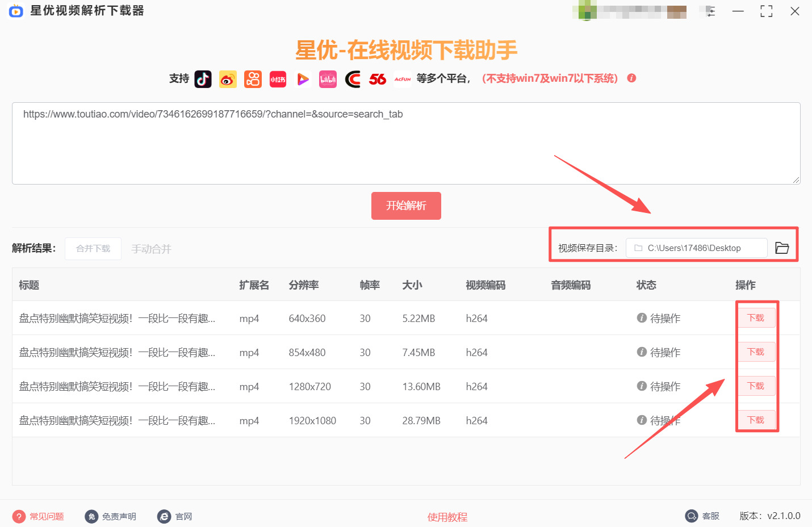Click the red 56 platform icon
Screen dimensions: 812x527
click(x=378, y=79)
